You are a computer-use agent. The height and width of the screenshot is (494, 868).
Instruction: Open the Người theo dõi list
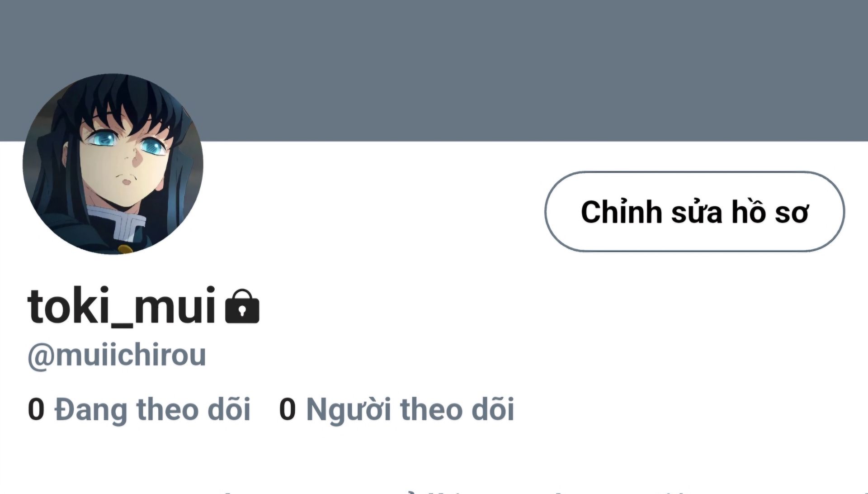(396, 409)
